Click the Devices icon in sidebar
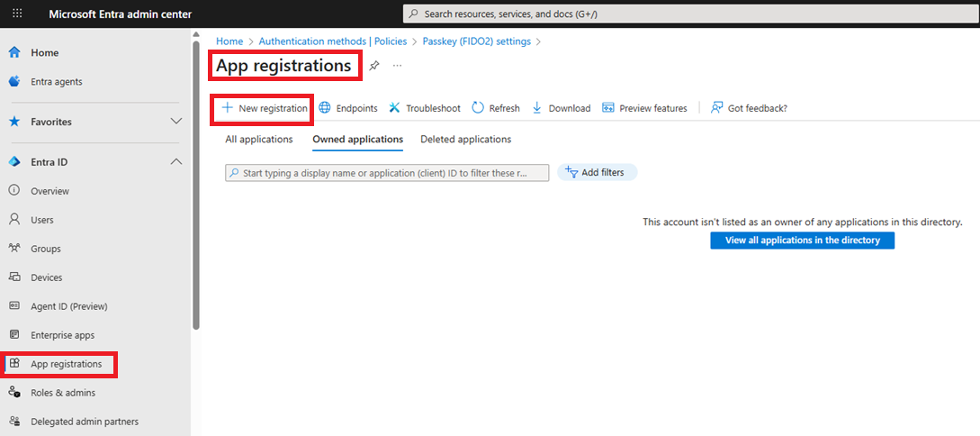The image size is (980, 436). (14, 277)
